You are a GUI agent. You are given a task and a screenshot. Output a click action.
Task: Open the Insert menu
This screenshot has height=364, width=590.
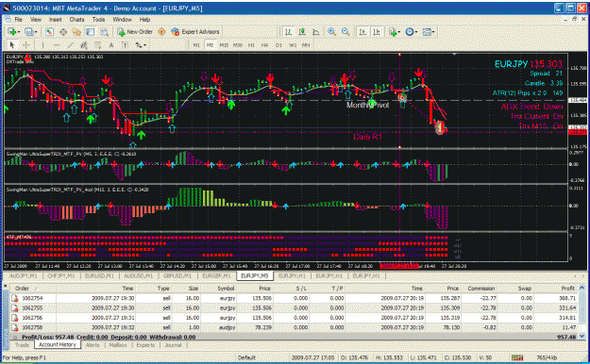click(x=56, y=19)
